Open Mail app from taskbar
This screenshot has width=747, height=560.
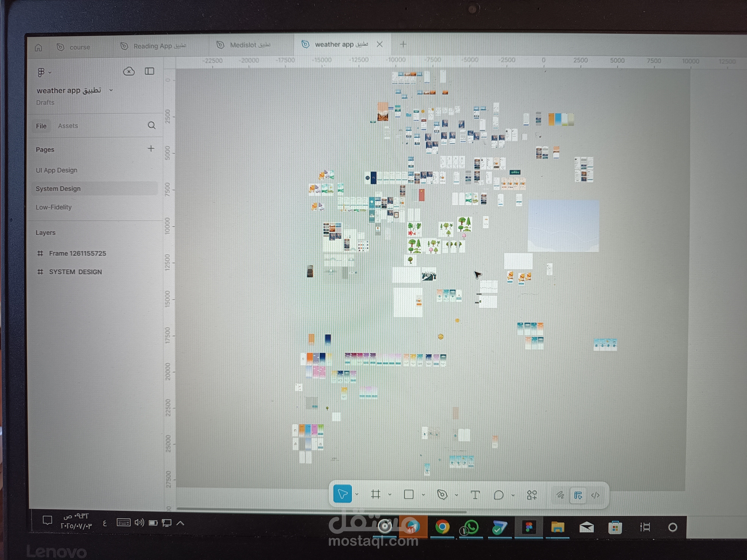587,527
